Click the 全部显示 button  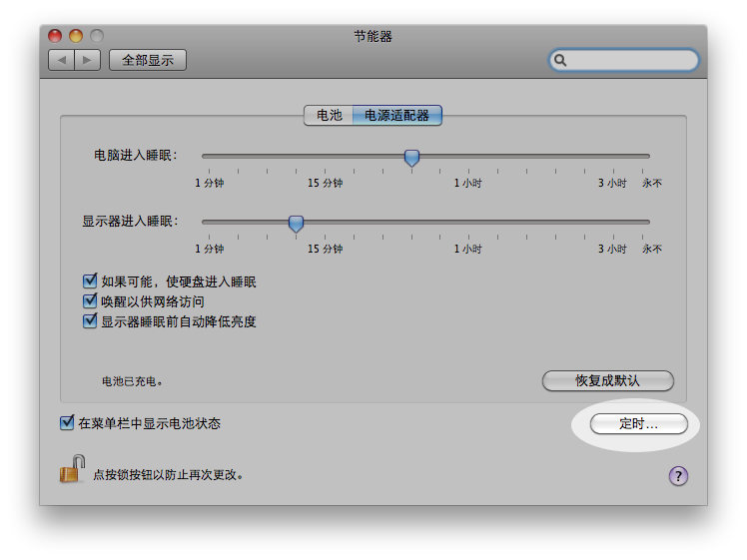click(x=148, y=60)
